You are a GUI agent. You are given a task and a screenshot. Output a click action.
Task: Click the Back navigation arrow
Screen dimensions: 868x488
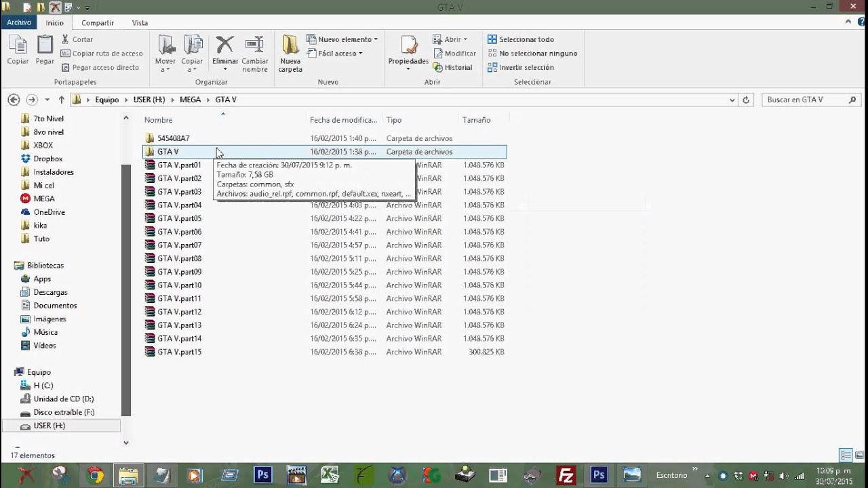coord(14,100)
